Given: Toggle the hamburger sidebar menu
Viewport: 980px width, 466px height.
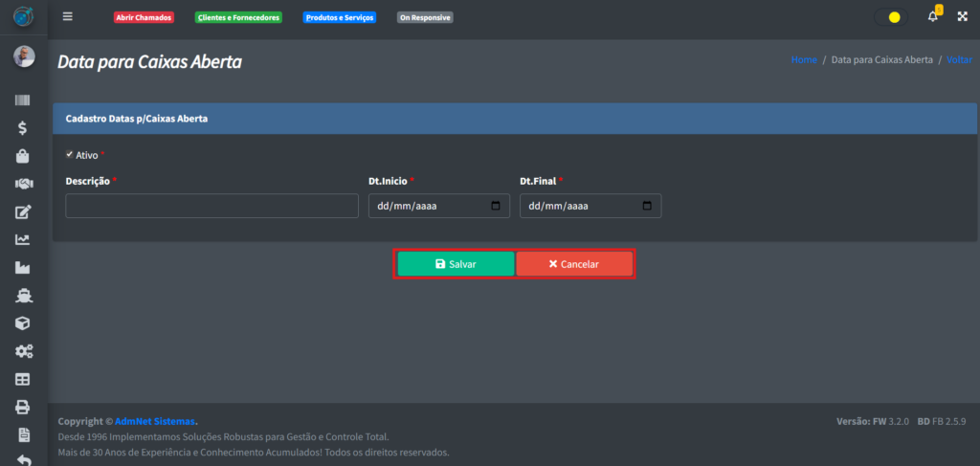Looking at the screenshot, I should [67, 16].
